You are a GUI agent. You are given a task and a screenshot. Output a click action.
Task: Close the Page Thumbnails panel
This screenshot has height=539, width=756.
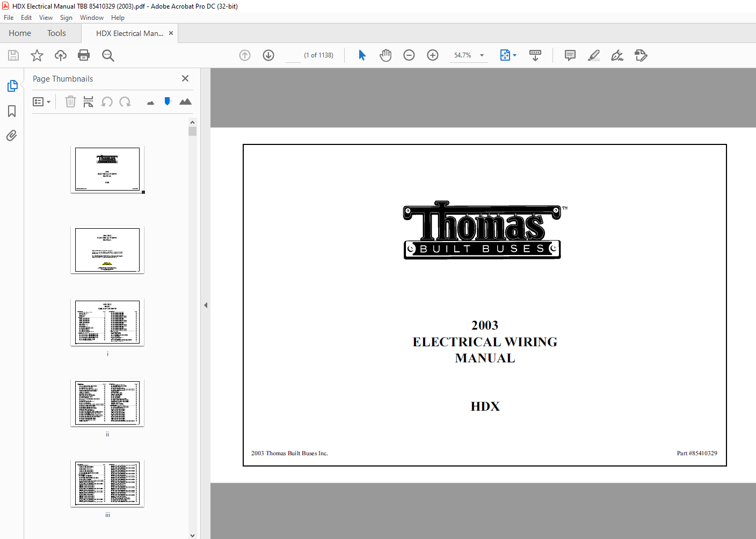(x=185, y=78)
